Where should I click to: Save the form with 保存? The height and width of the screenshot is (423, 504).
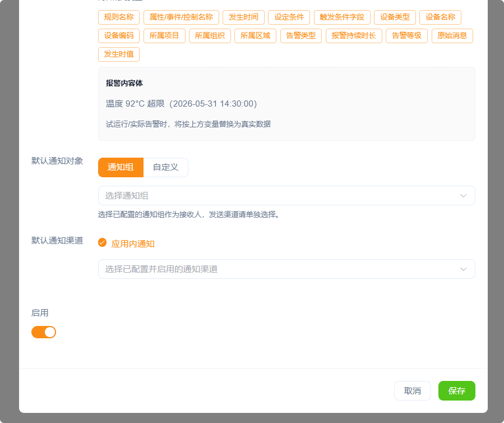[457, 391]
